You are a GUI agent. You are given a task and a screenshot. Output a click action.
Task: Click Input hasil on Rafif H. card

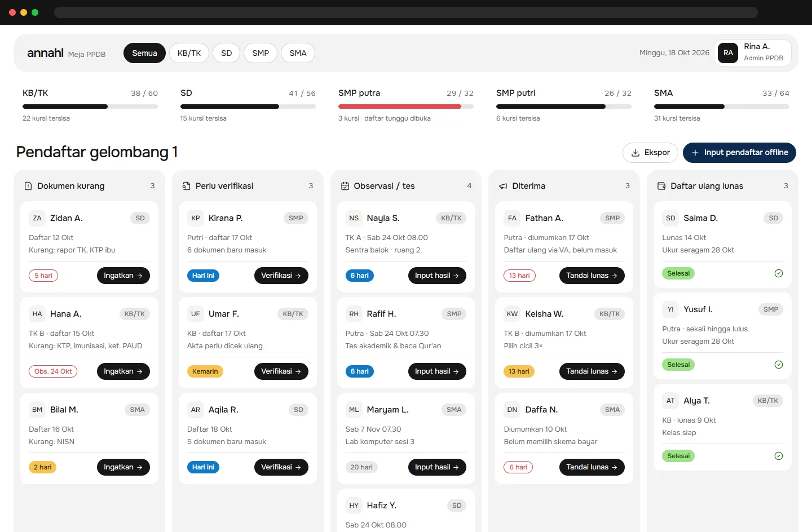click(x=437, y=371)
